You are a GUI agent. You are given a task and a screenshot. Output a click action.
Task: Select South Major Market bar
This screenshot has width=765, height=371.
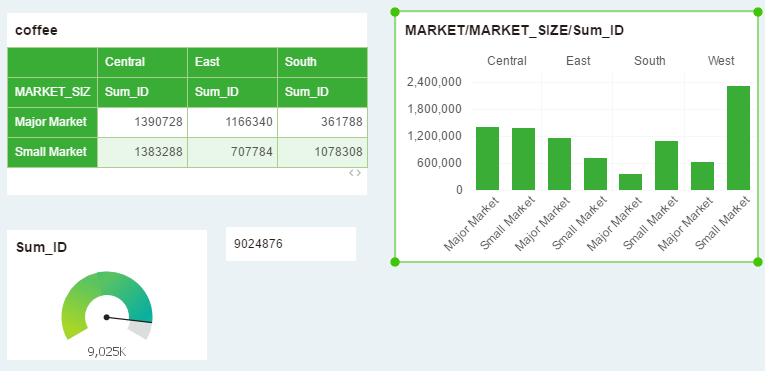pos(630,182)
